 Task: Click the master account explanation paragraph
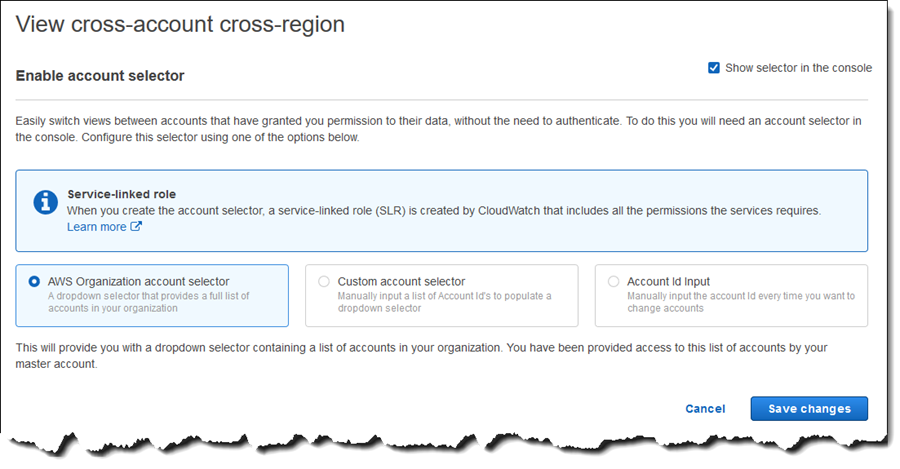[x=421, y=356]
